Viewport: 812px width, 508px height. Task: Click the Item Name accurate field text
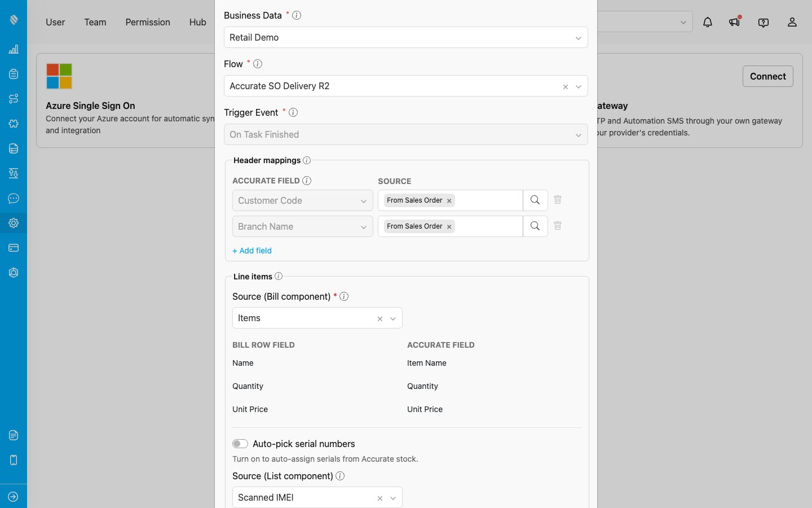pyautogui.click(x=427, y=363)
